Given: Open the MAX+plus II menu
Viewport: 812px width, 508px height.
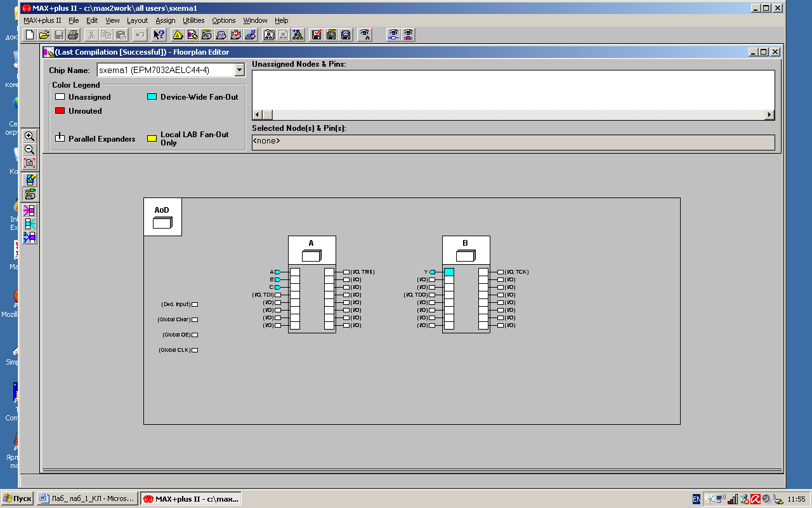Looking at the screenshot, I should (43, 20).
